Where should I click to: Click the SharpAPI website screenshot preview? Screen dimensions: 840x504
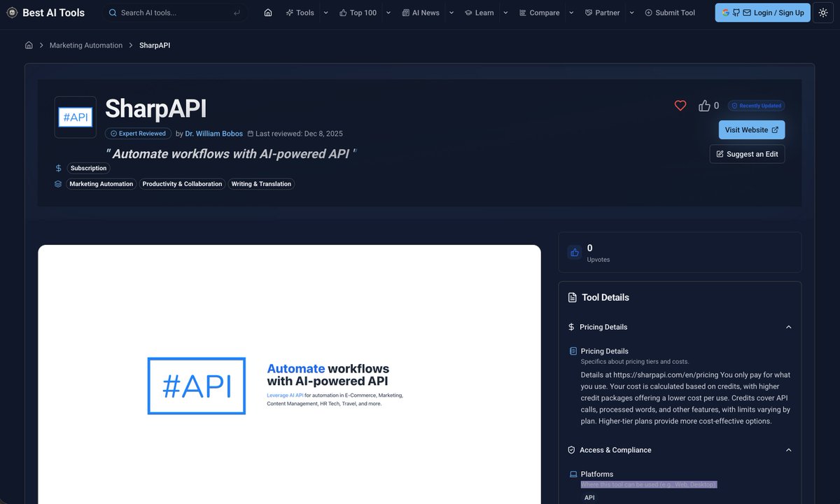coord(289,374)
